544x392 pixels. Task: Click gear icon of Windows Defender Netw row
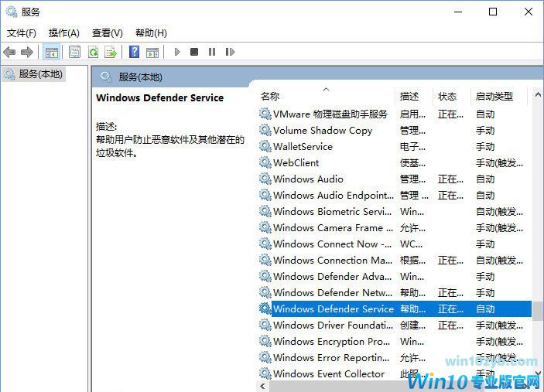(x=265, y=292)
